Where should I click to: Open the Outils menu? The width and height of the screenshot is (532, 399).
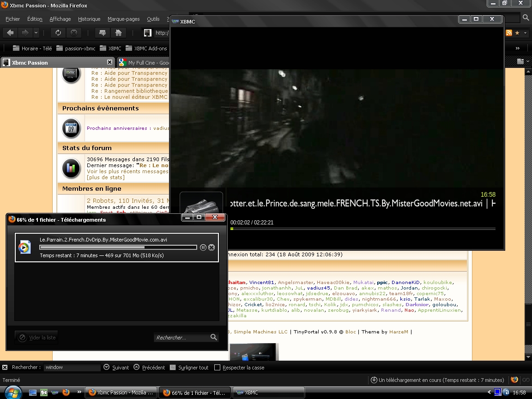tap(153, 19)
